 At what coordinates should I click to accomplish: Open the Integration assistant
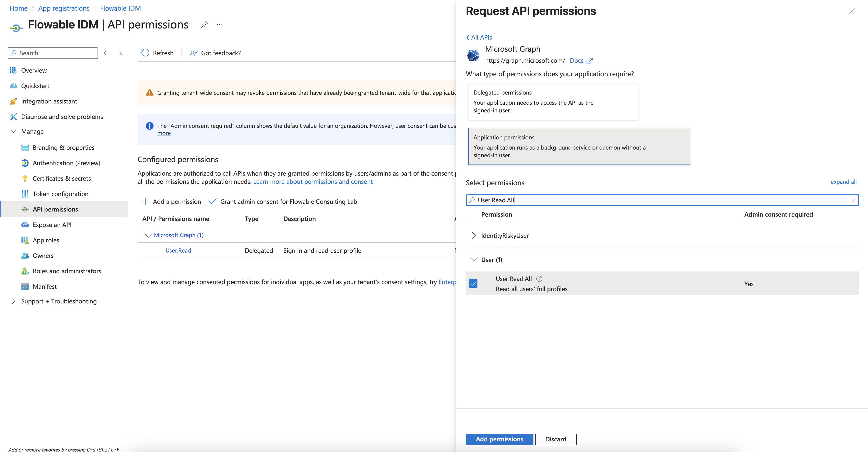pos(49,101)
